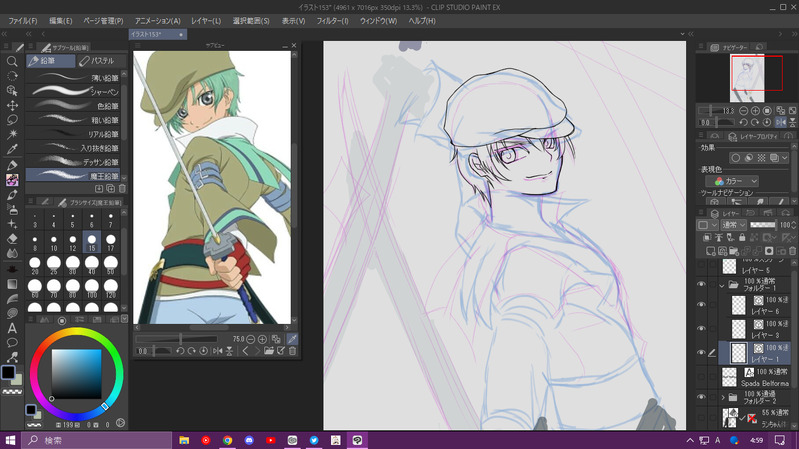Hide the フォルダー 2 folder layer
The width and height of the screenshot is (799, 449).
pos(701,397)
